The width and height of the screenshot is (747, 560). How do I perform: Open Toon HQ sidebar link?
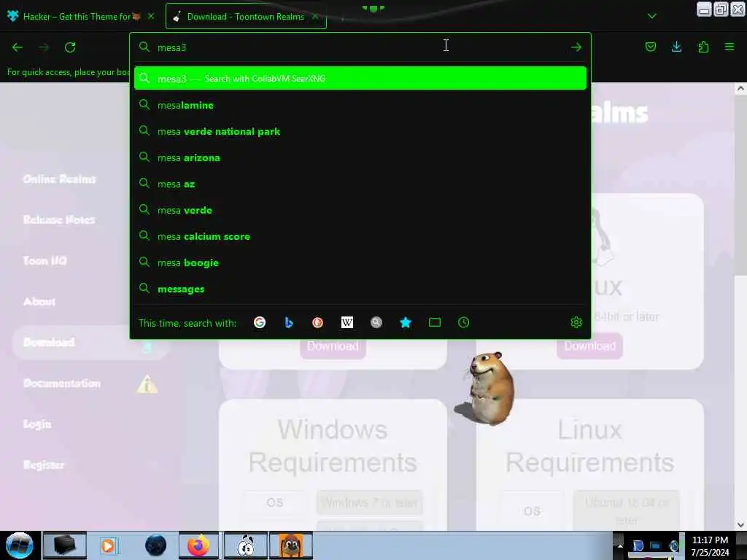44,260
